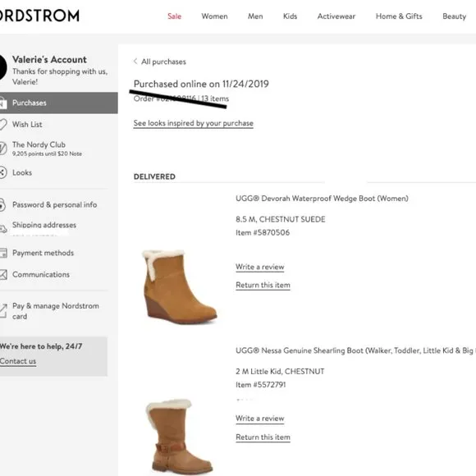This screenshot has height=476, width=476.
Task: Open the Men menu
Action: 255,16
